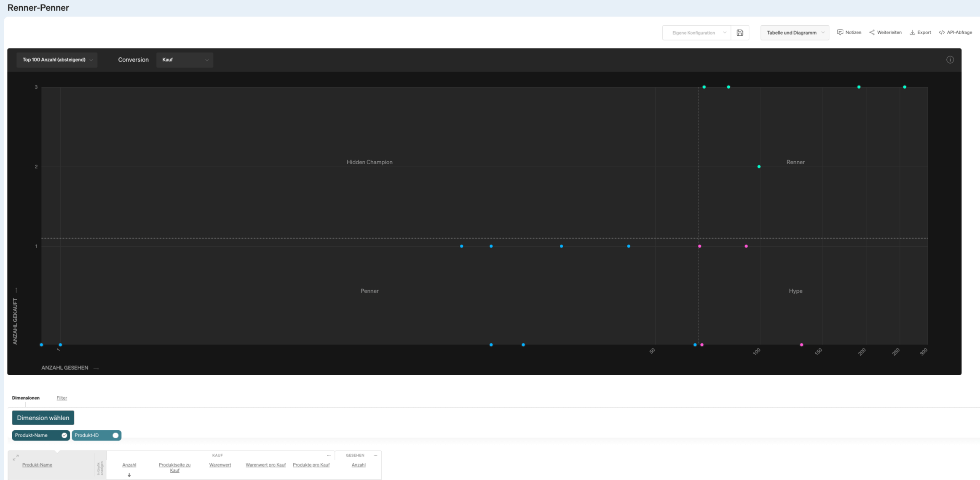This screenshot has width=980, height=480.
Task: Switch to the Filter tab
Action: click(x=62, y=398)
